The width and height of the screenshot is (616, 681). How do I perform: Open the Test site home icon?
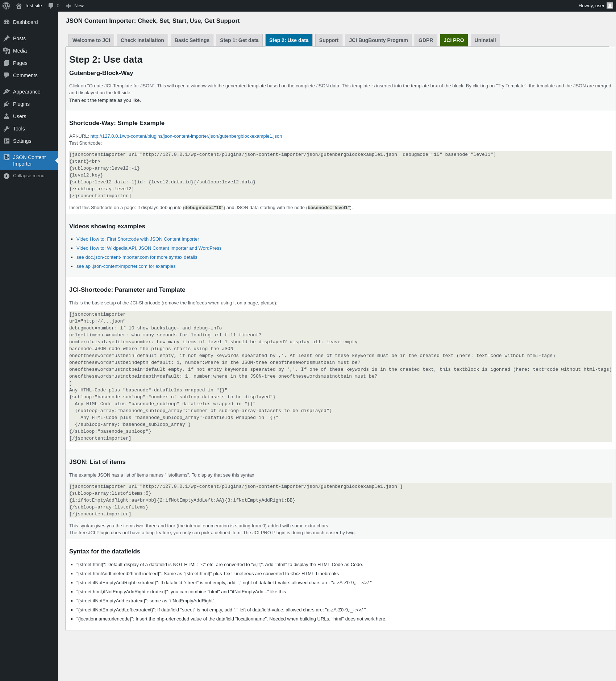(19, 6)
